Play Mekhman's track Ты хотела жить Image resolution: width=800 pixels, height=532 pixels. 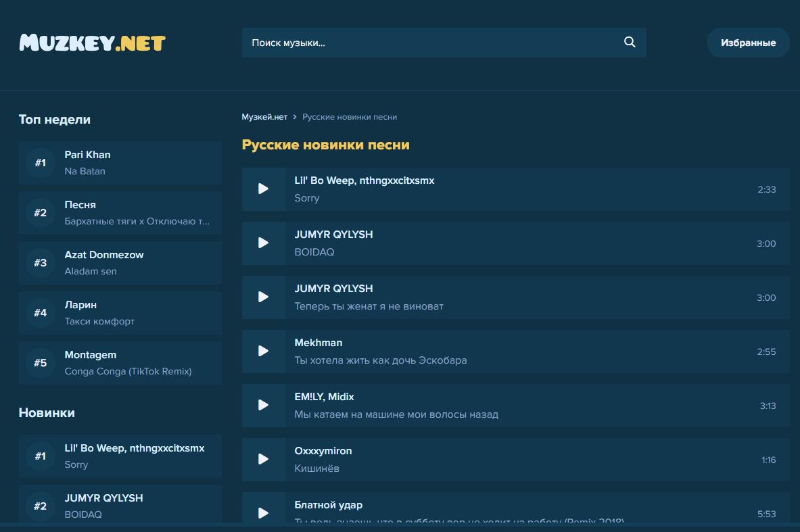(x=264, y=352)
